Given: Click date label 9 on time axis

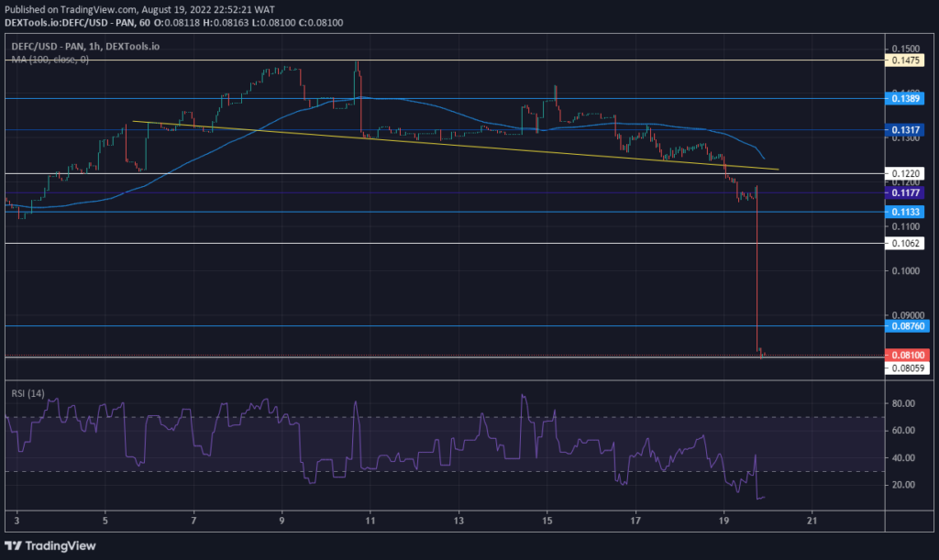Looking at the screenshot, I should coord(282,521).
